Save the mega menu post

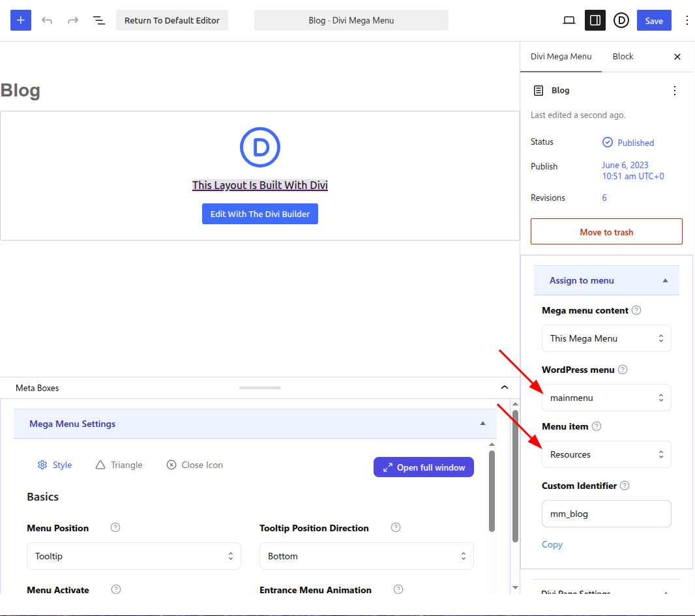[x=654, y=20]
